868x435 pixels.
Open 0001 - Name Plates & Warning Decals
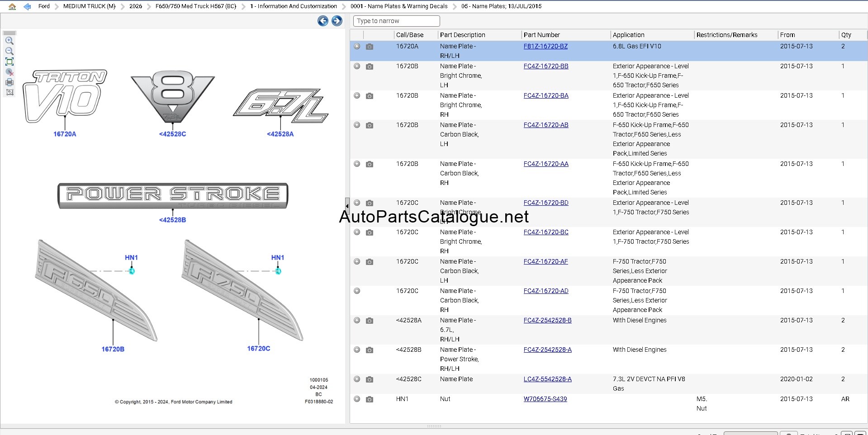(399, 6)
